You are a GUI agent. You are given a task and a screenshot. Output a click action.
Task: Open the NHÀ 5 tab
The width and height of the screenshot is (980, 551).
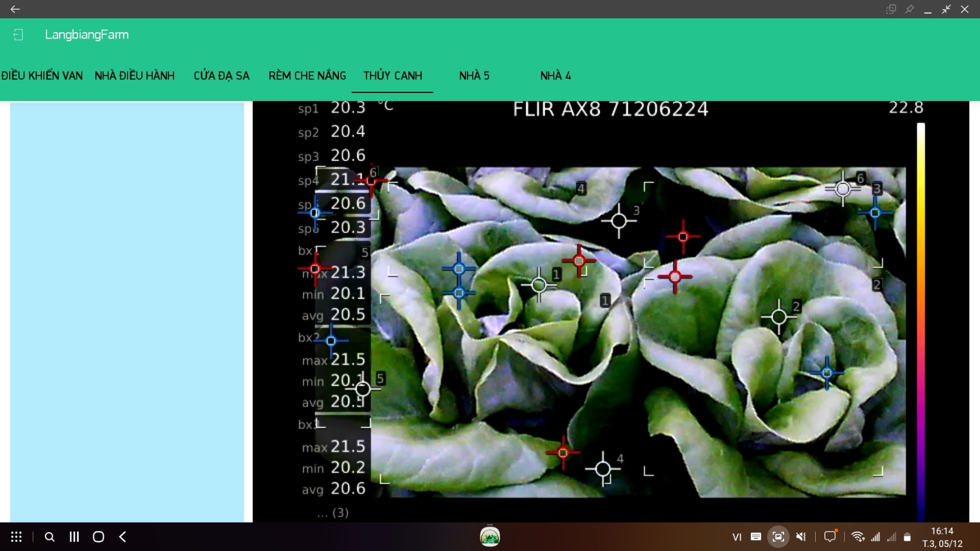(474, 76)
